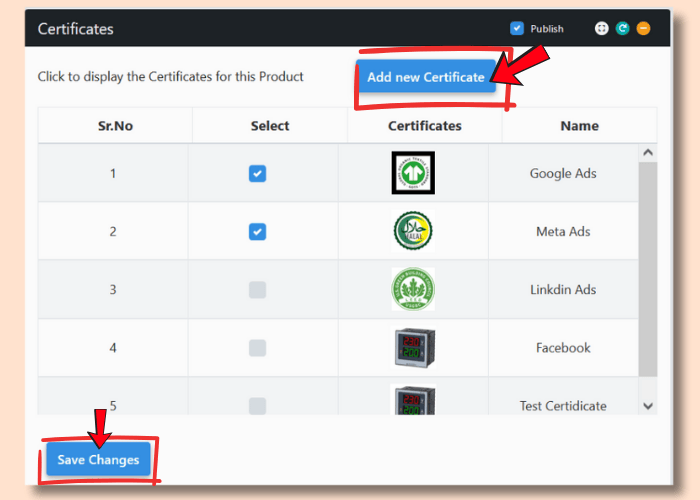Click the Test Certidicate thumbnail image

(413, 402)
